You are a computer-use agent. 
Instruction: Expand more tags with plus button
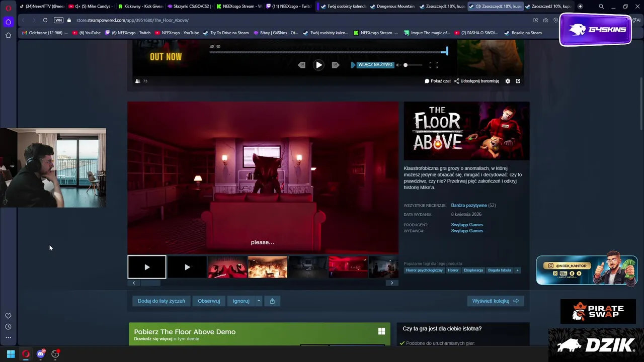(517, 270)
